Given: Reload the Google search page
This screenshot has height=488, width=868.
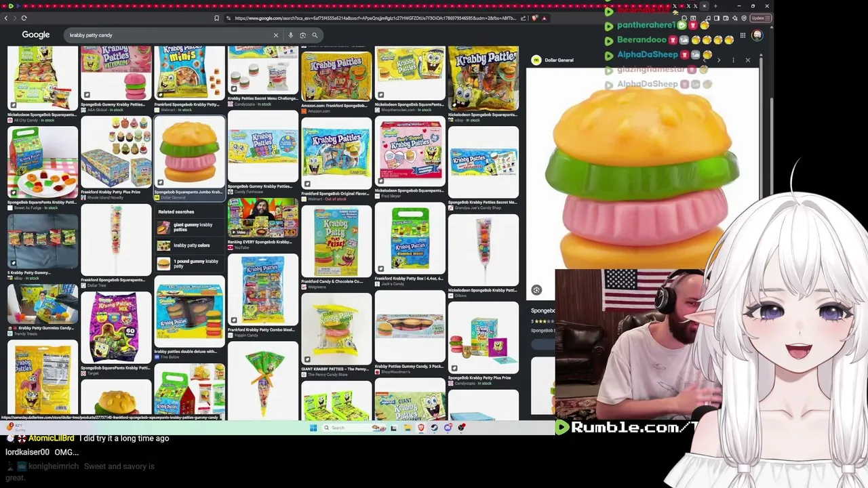Looking at the screenshot, I should (x=24, y=18).
